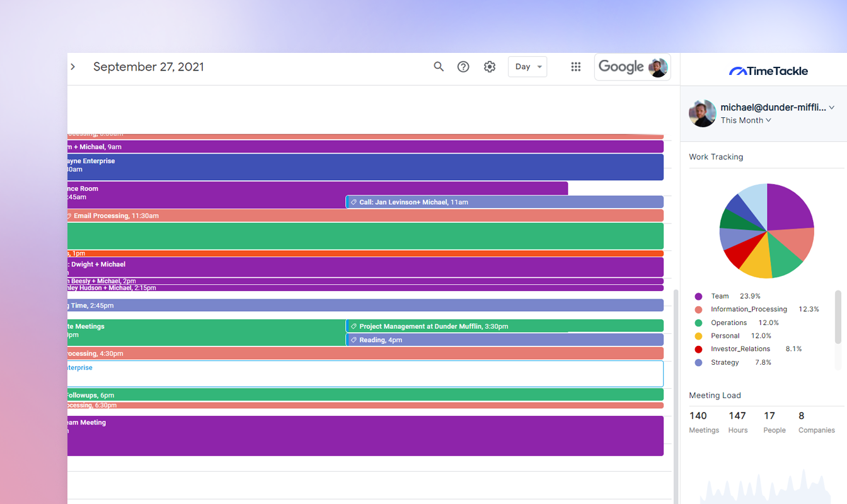Open the Stanley Hudson + Michael 2:15pm event

(x=366, y=288)
